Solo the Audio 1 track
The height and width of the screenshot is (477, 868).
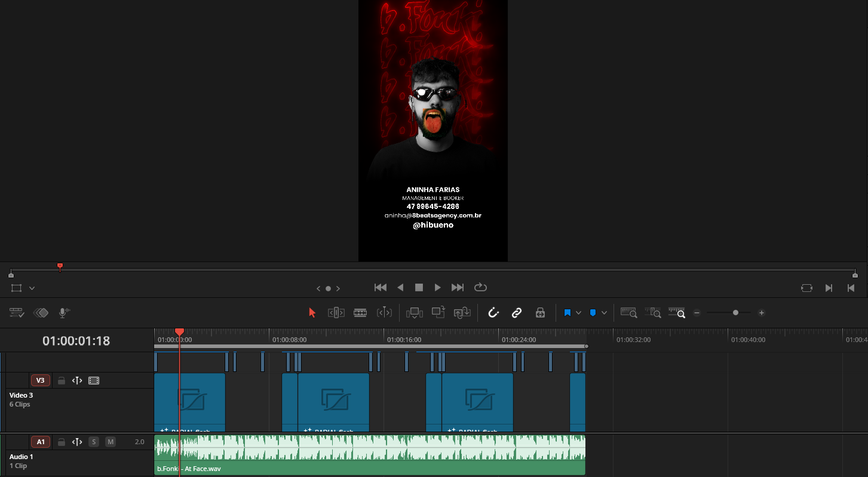pyautogui.click(x=94, y=442)
